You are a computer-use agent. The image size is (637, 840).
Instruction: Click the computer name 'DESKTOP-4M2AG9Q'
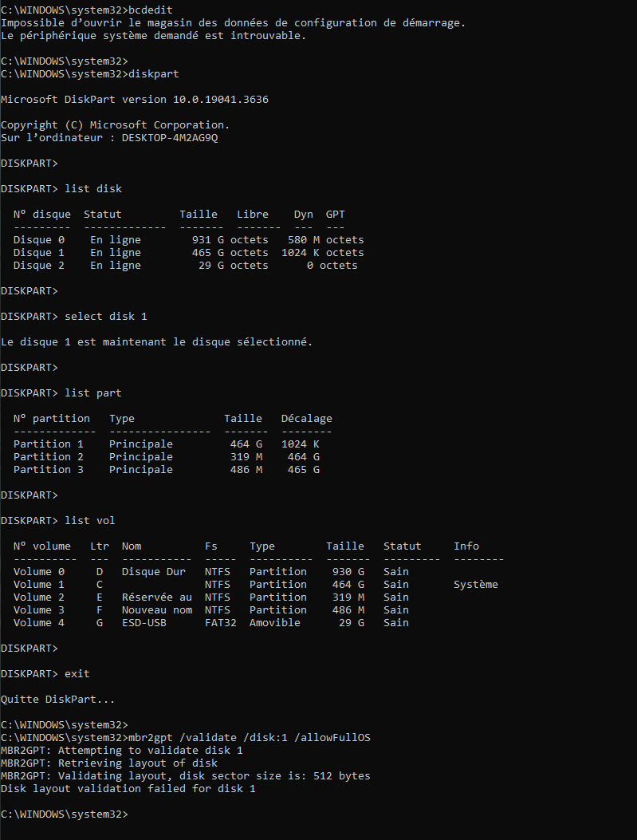click(x=170, y=138)
